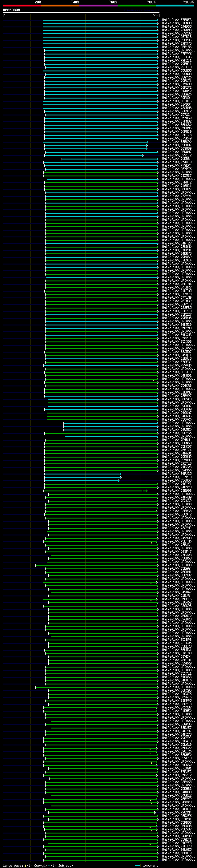Image resolution: width=197 pixels, height=868 pixels.
Task: Select the label UniRef100_B9MSY5
Action: point(177,43)
